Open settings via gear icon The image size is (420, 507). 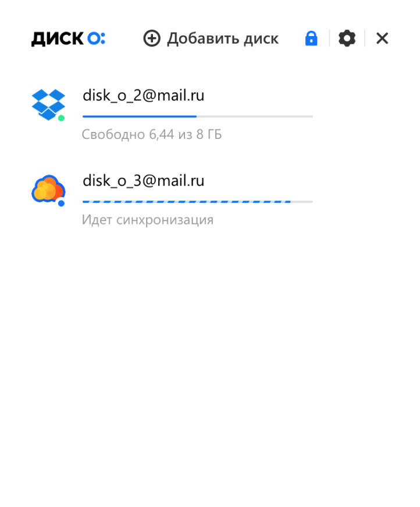[x=347, y=38]
